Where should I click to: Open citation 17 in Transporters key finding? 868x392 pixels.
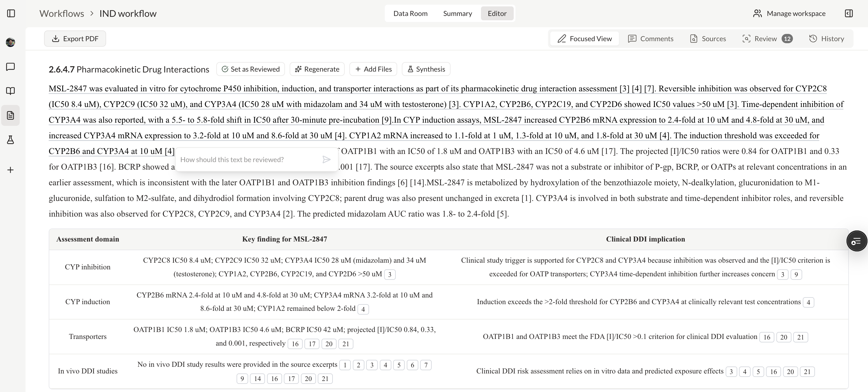pos(312,344)
